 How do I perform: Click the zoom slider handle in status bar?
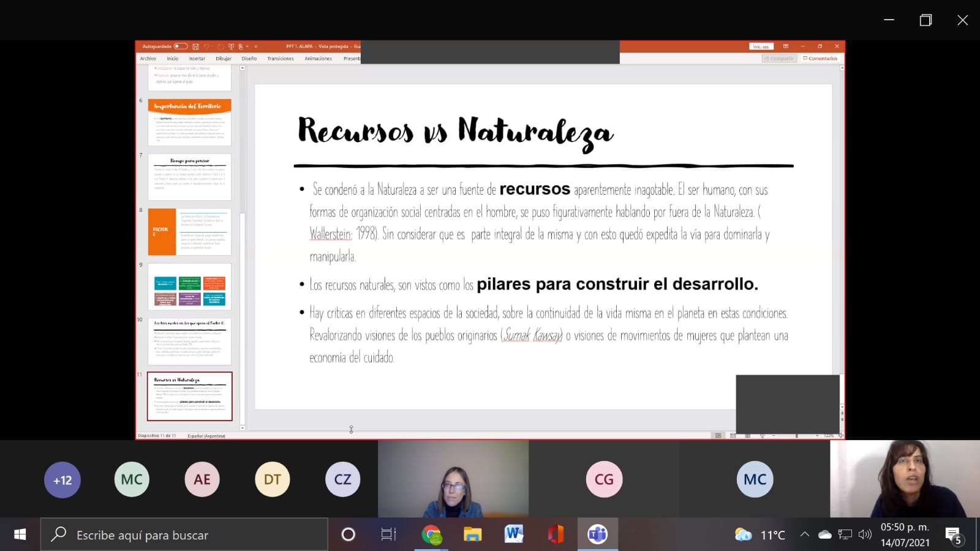[x=796, y=436]
